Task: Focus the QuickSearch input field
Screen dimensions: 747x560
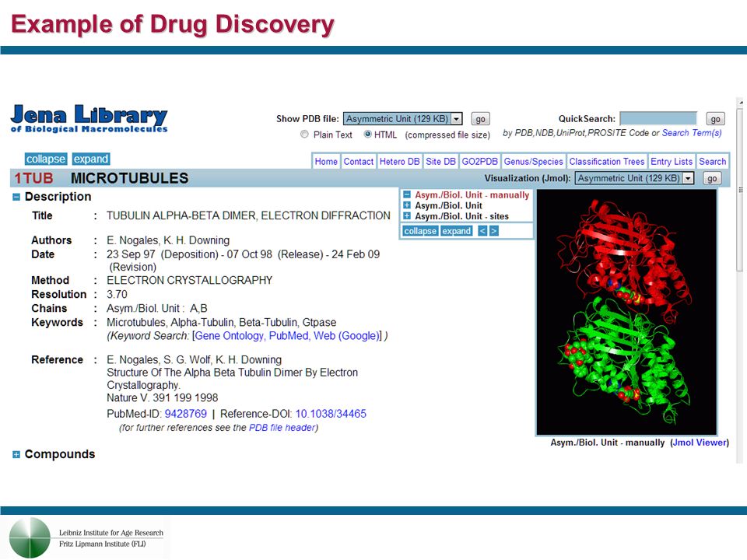Action: coord(658,118)
